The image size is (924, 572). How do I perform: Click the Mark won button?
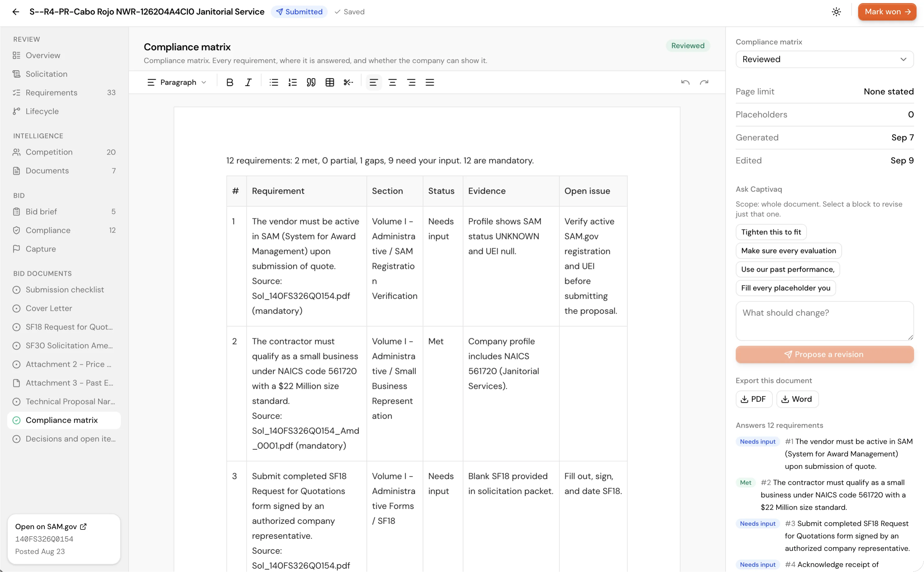pyautogui.click(x=887, y=12)
